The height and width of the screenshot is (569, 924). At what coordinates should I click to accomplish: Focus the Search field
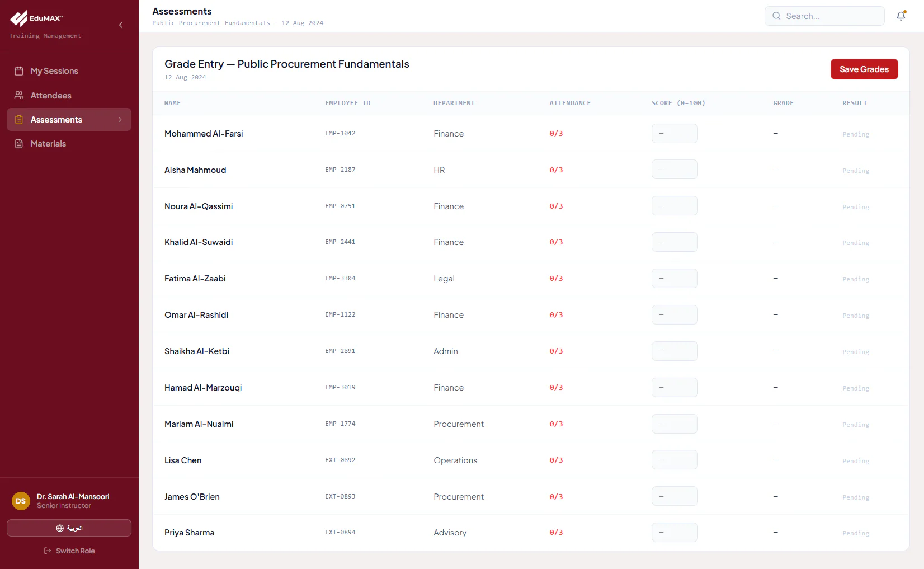click(824, 16)
